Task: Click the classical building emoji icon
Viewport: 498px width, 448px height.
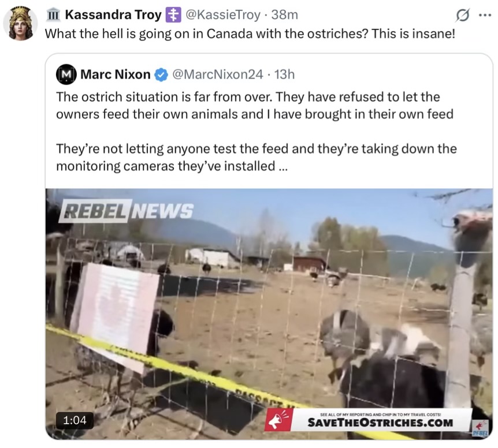Action: (x=53, y=15)
